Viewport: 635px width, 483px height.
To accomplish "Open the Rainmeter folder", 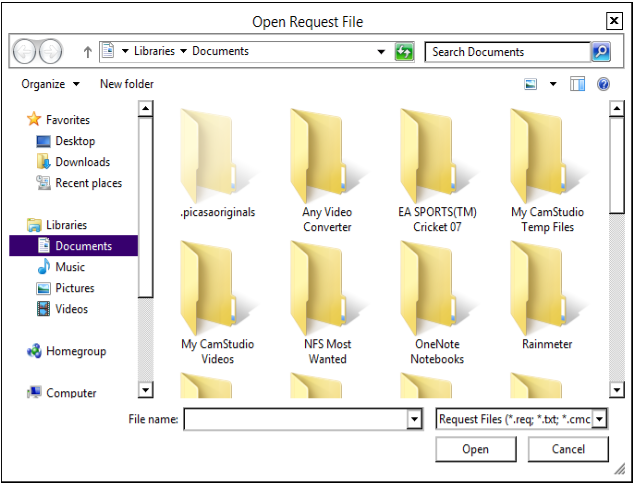I will (547, 300).
